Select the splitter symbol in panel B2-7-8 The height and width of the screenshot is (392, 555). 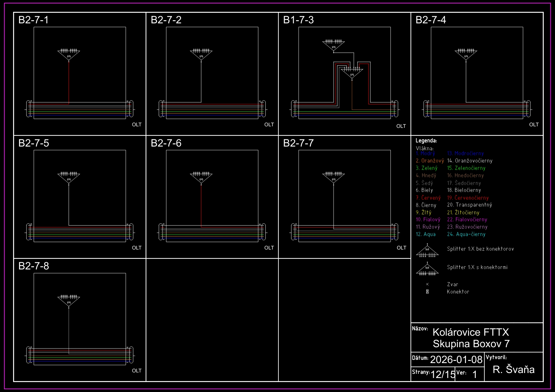click(69, 301)
